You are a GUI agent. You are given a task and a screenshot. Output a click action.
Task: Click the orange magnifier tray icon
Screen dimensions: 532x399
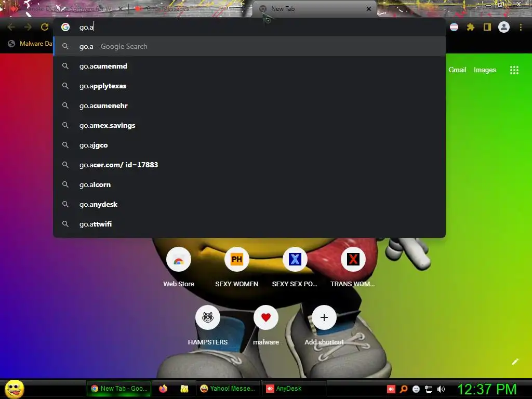coord(403,389)
